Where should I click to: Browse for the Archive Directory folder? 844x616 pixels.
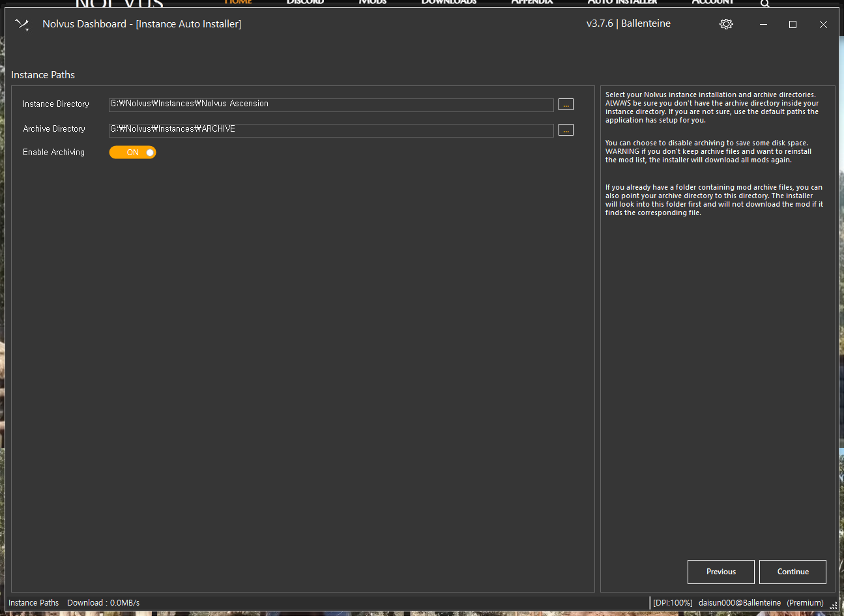[x=566, y=130]
